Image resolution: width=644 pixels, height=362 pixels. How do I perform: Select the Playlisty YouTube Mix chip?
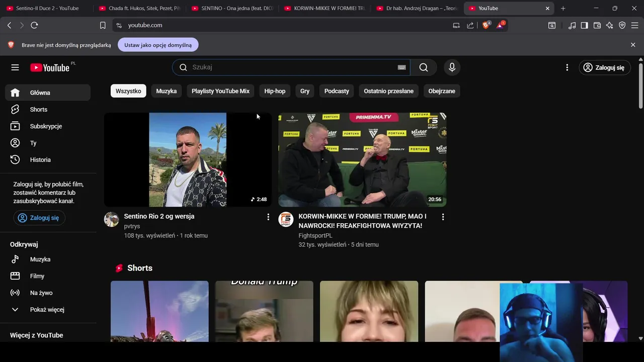click(x=220, y=91)
